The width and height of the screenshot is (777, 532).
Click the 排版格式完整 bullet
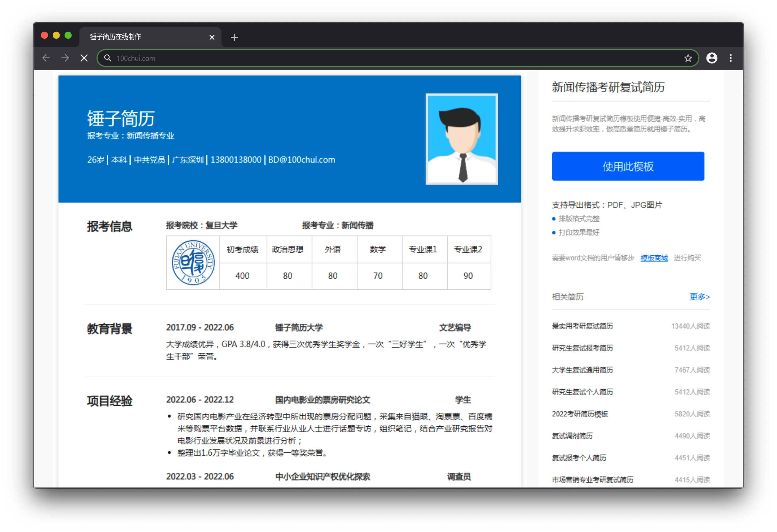coord(579,219)
